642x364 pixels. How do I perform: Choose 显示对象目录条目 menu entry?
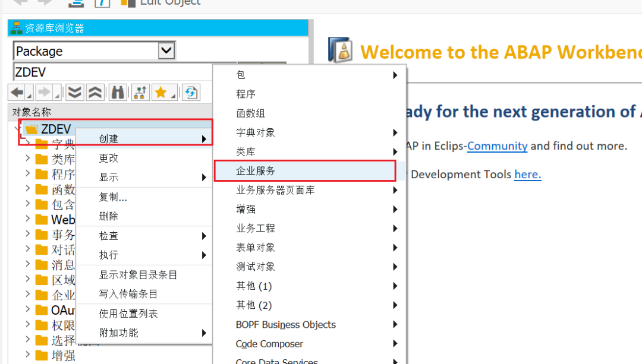point(144,274)
